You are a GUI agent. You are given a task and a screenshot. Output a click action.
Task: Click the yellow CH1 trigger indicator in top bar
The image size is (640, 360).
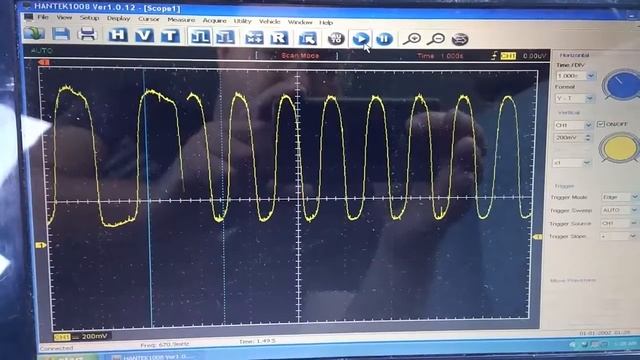click(508, 56)
